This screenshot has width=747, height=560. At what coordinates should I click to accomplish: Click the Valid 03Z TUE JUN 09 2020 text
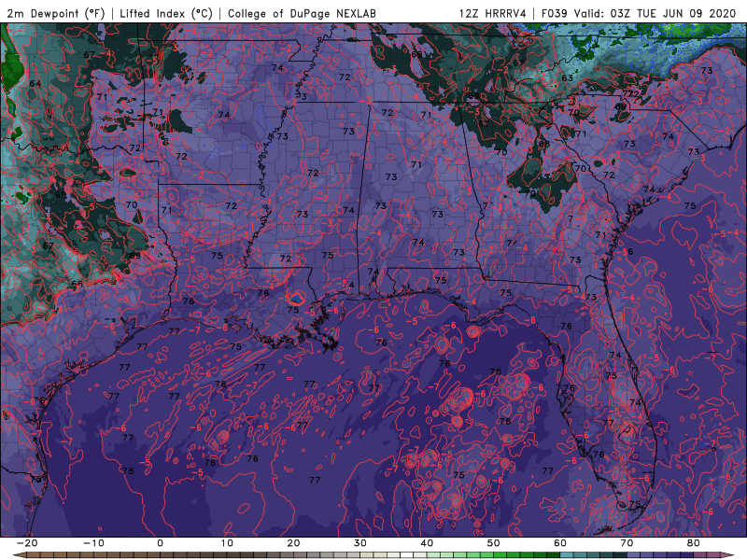coord(655,13)
